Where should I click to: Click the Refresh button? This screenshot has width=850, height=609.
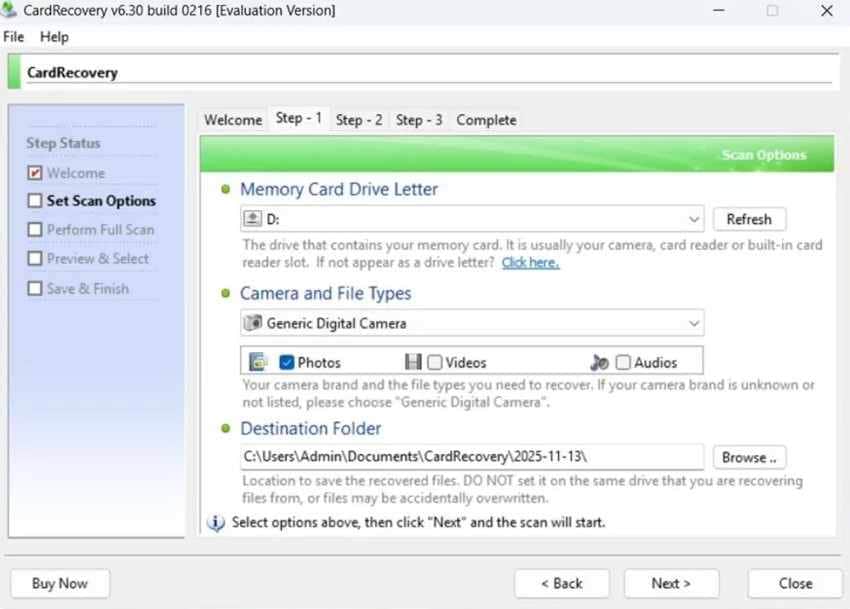click(749, 219)
